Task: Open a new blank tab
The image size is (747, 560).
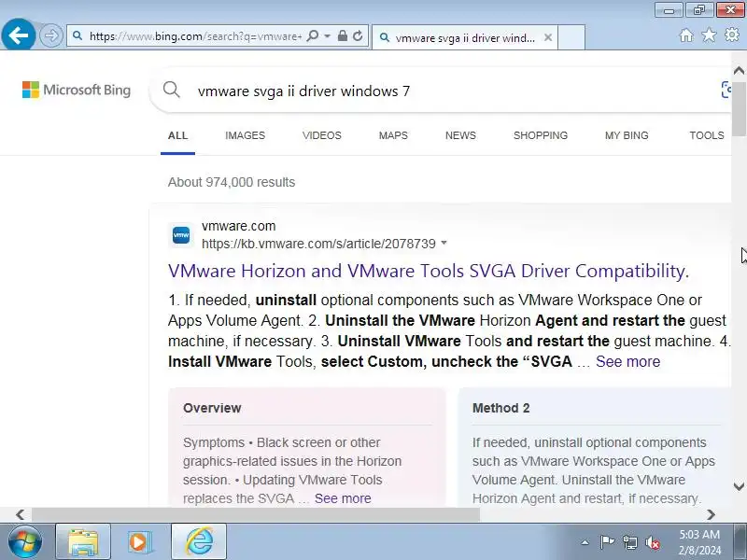Action: point(571,37)
